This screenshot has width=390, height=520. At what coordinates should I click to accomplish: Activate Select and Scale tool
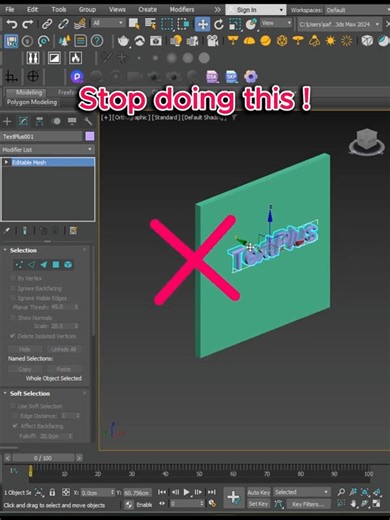click(x=235, y=24)
